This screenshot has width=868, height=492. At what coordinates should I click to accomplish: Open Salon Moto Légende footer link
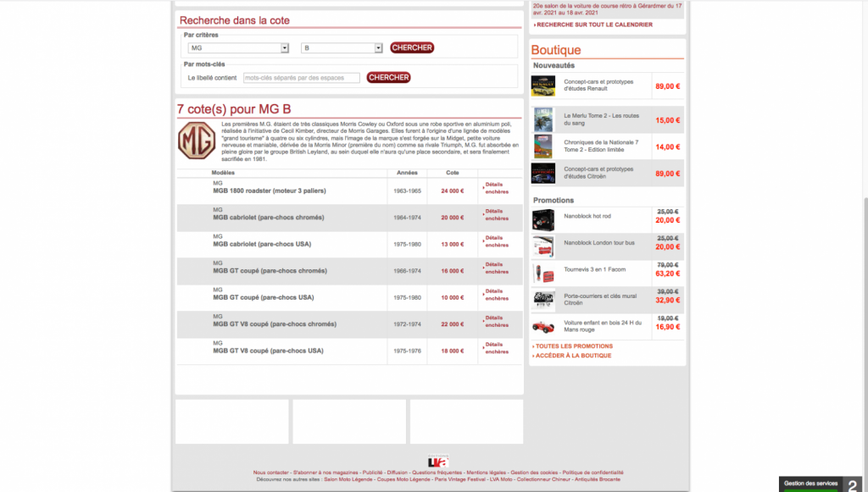tap(348, 479)
